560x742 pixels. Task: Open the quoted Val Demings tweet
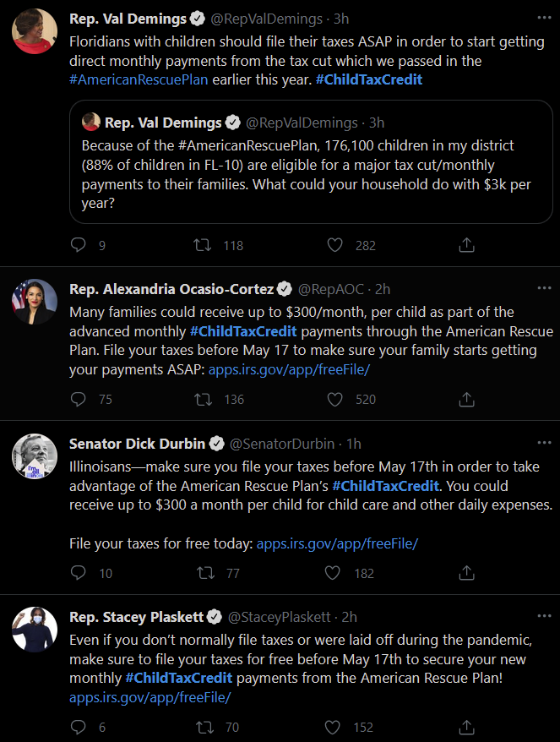311,162
